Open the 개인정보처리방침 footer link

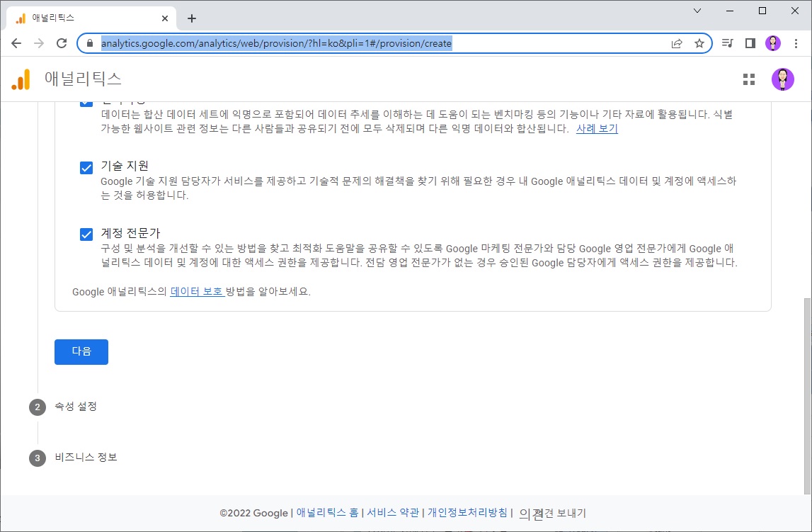[x=468, y=513]
